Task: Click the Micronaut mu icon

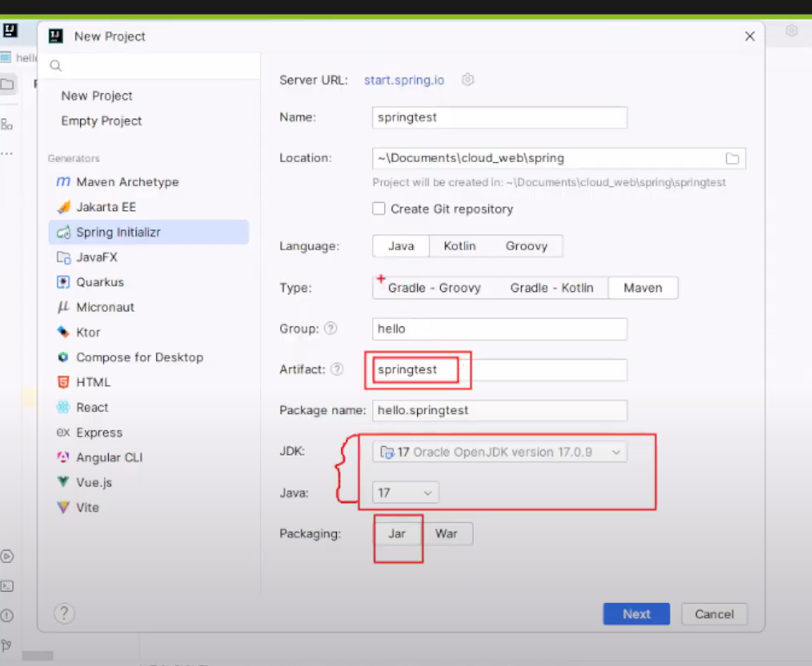Action: click(x=63, y=307)
